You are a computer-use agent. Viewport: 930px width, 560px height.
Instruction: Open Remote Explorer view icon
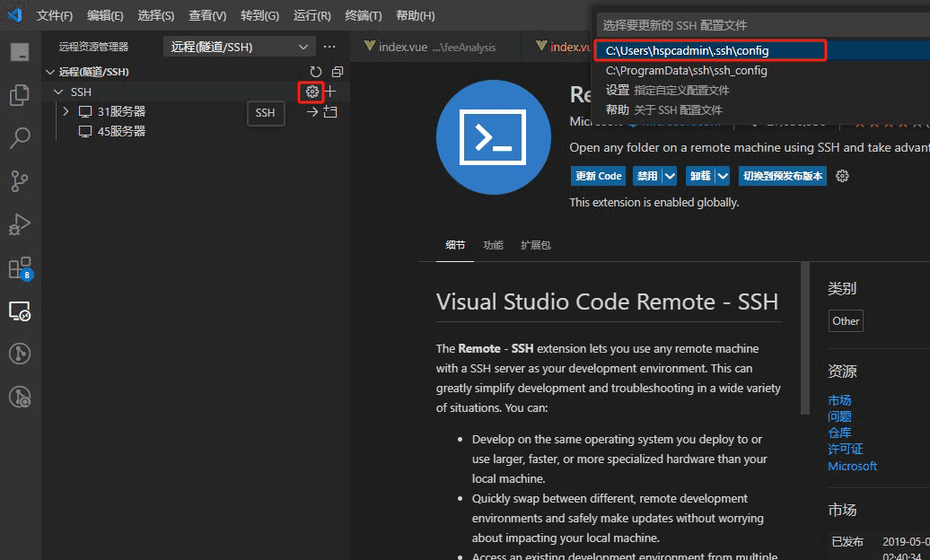point(20,311)
